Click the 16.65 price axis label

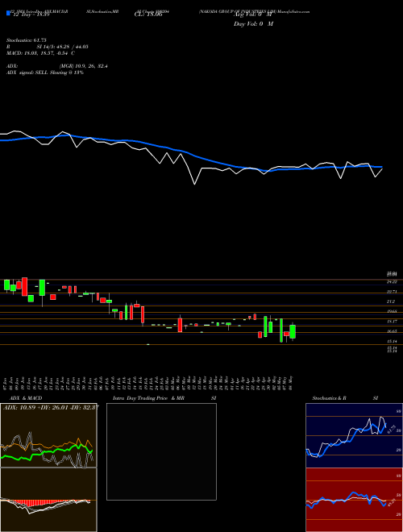(393, 331)
